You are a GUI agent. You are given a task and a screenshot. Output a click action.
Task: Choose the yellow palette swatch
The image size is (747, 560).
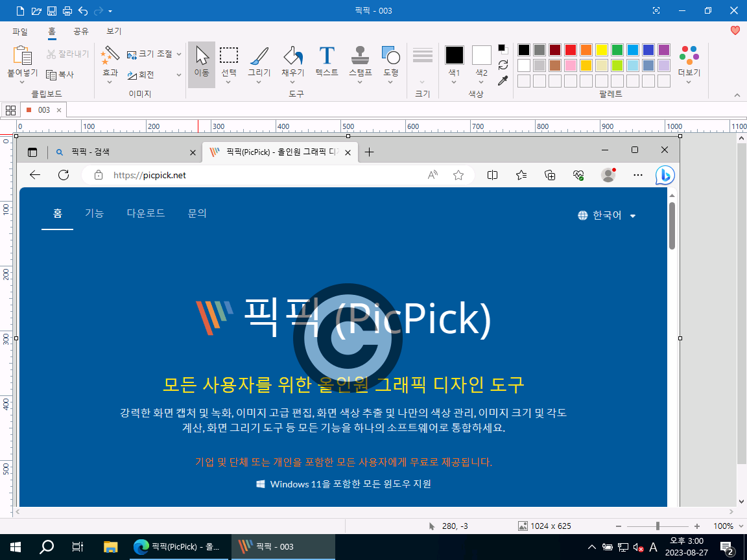602,49
